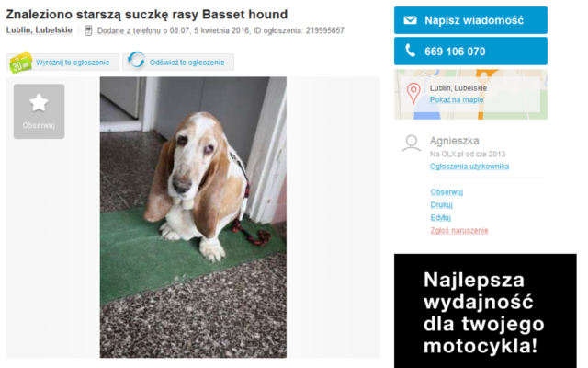Click the Zgłoś naruszenie link
The width and height of the screenshot is (588, 368).
tap(459, 230)
